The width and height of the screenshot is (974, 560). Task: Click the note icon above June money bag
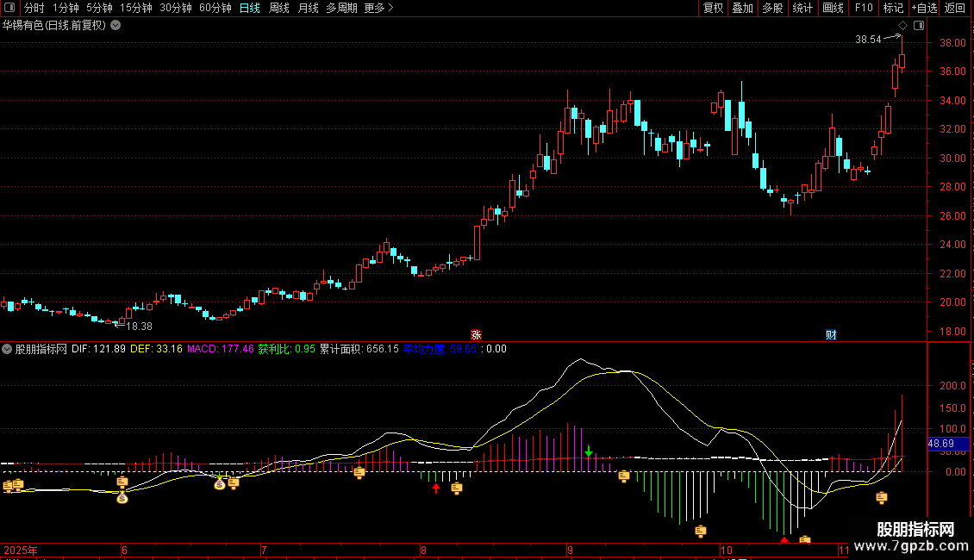pos(122,482)
